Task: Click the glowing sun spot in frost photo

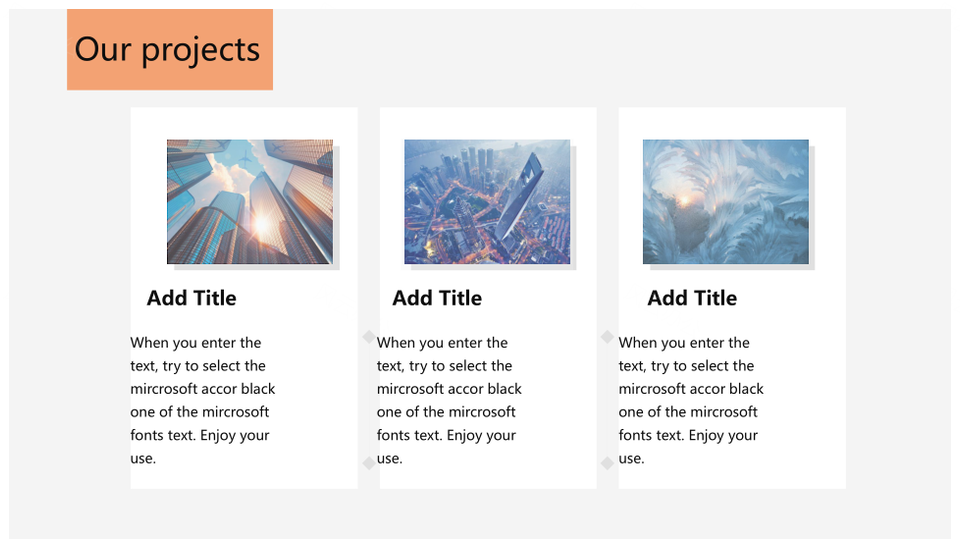Action: [x=684, y=200]
